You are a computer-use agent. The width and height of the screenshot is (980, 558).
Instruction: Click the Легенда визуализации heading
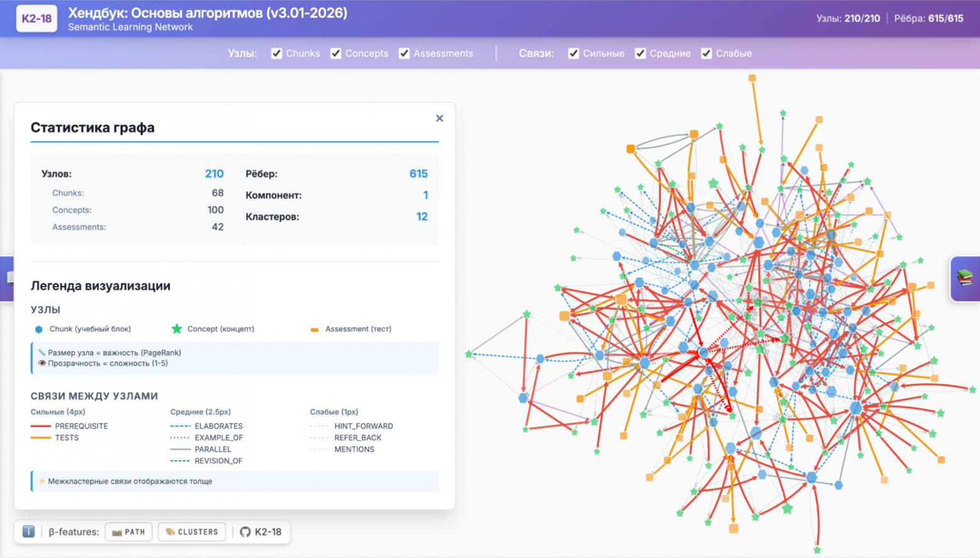tap(101, 286)
